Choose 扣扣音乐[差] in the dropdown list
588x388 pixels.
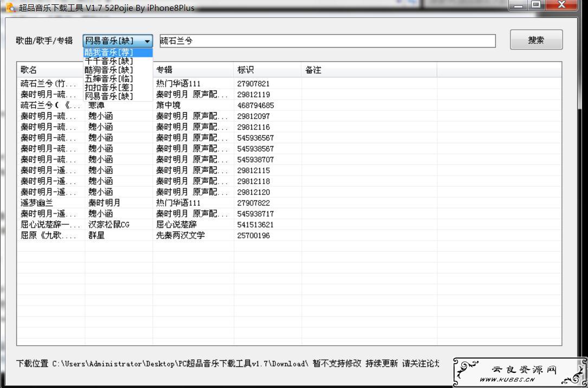(x=118, y=87)
